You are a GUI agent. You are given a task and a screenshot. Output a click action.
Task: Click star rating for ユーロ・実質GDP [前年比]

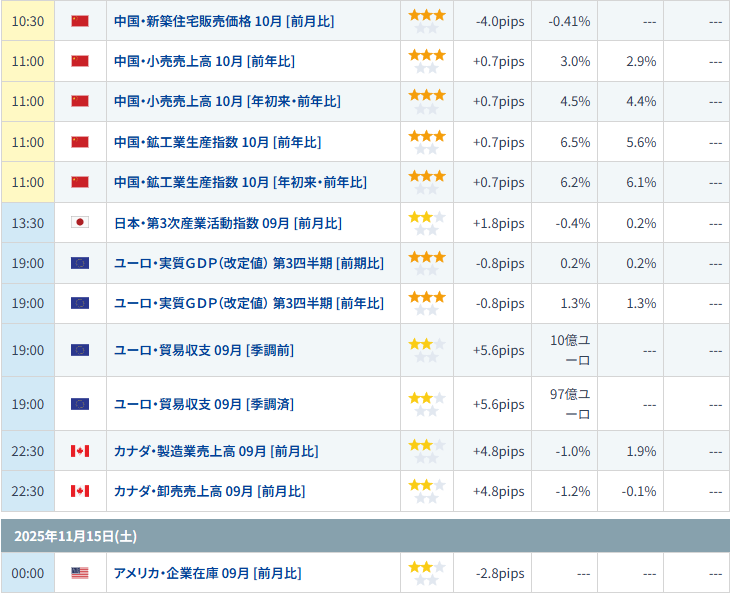[x=426, y=303]
